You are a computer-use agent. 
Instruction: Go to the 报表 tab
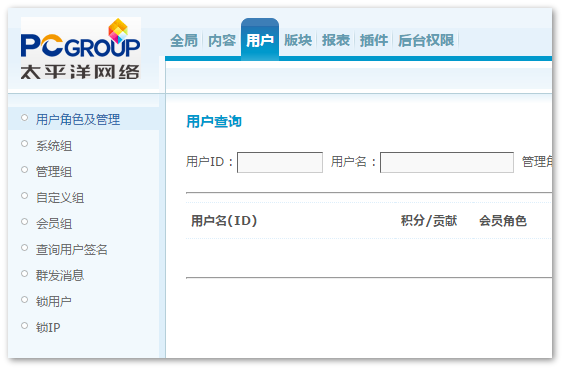(336, 40)
